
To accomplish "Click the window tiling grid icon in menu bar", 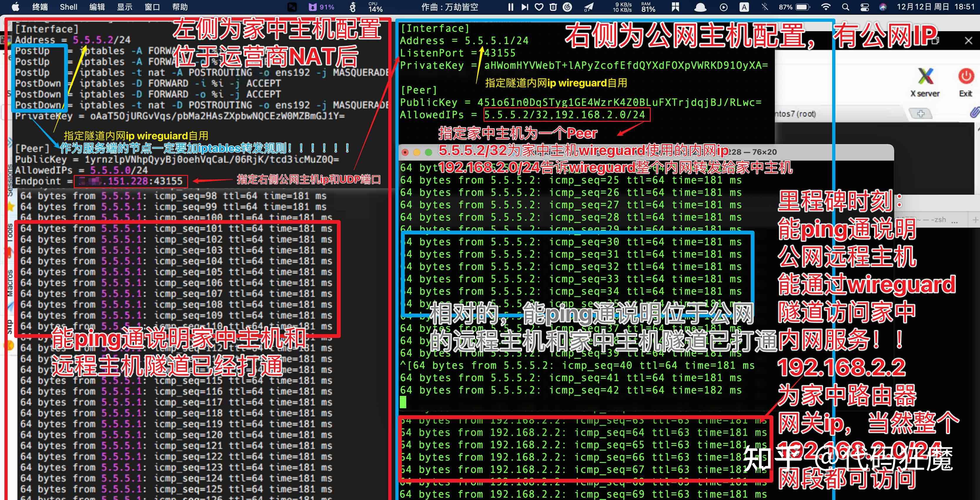I will click(675, 7).
